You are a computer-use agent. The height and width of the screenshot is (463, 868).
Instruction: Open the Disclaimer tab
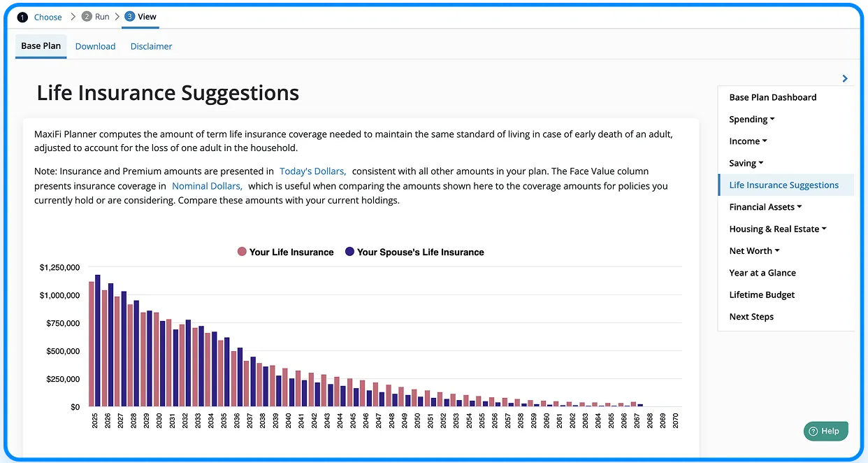tap(151, 46)
